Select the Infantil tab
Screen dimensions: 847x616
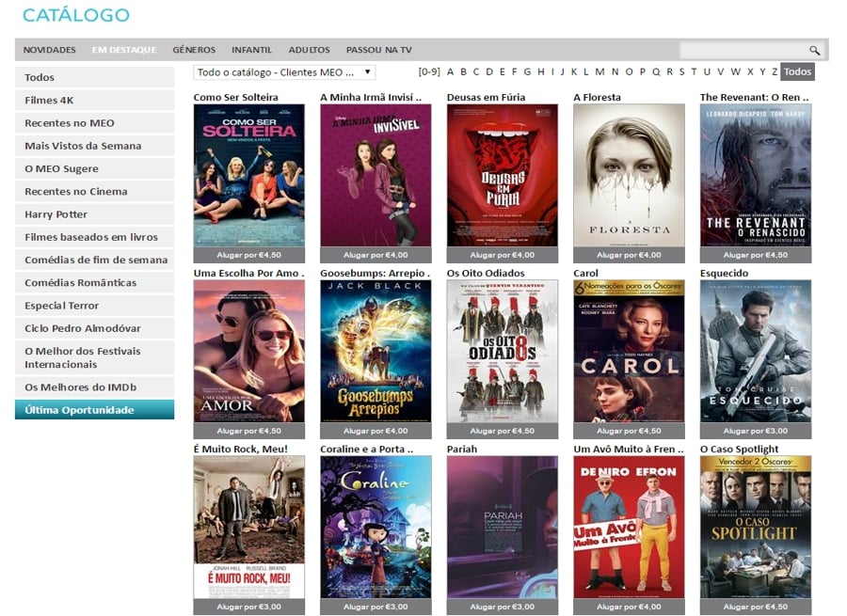coord(251,50)
